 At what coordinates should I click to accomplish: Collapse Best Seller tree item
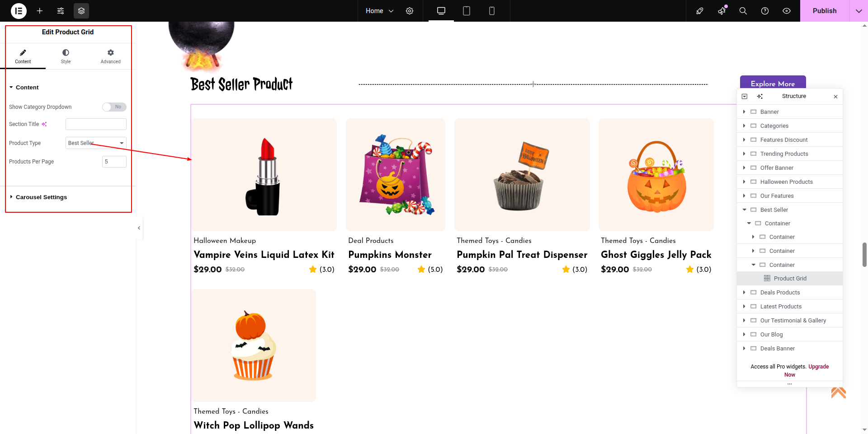click(x=744, y=210)
